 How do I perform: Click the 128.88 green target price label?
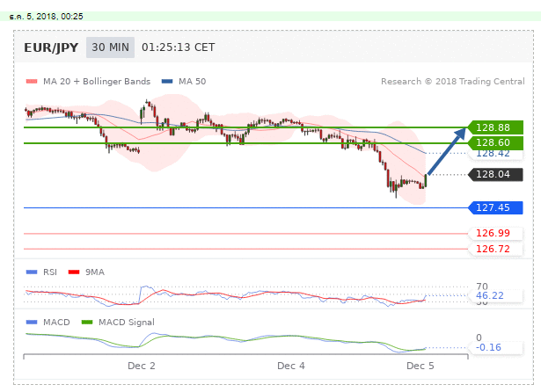click(493, 127)
